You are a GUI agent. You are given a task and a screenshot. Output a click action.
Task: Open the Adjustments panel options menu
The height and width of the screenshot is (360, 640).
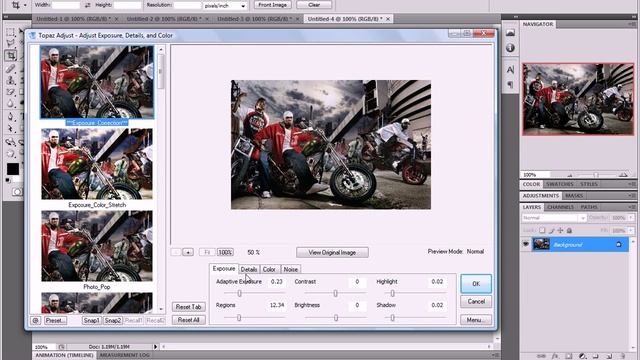coord(633,196)
